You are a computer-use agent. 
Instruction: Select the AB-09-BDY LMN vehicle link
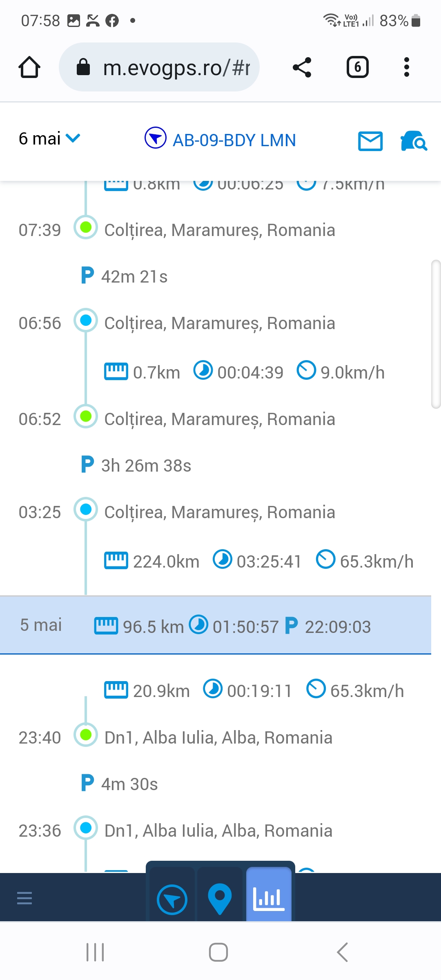coord(234,140)
